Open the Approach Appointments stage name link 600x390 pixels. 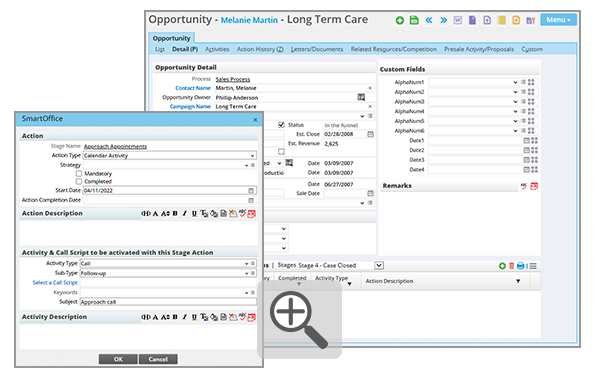pos(115,147)
